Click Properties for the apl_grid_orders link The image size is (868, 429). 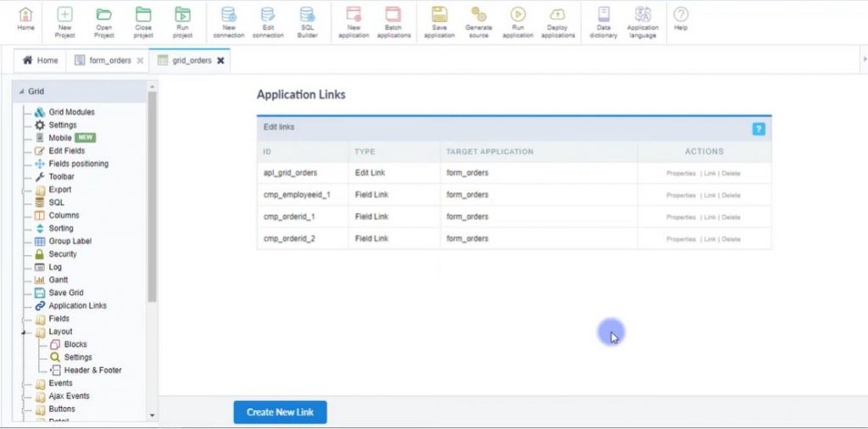[x=681, y=173]
